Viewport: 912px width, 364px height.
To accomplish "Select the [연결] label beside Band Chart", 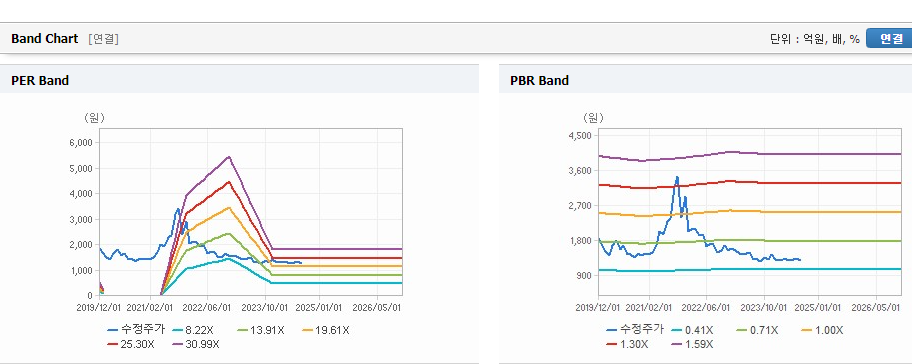I will (x=104, y=39).
